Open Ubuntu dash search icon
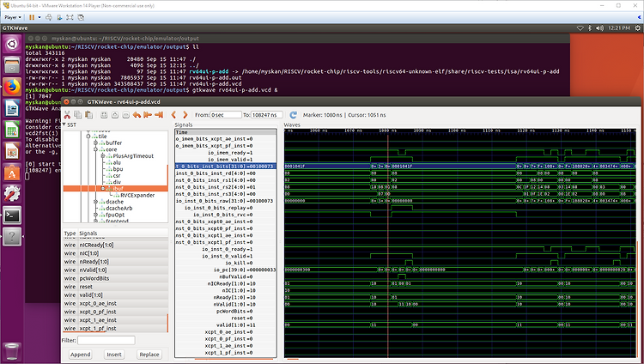The height and width of the screenshot is (364, 644). pos(12,44)
